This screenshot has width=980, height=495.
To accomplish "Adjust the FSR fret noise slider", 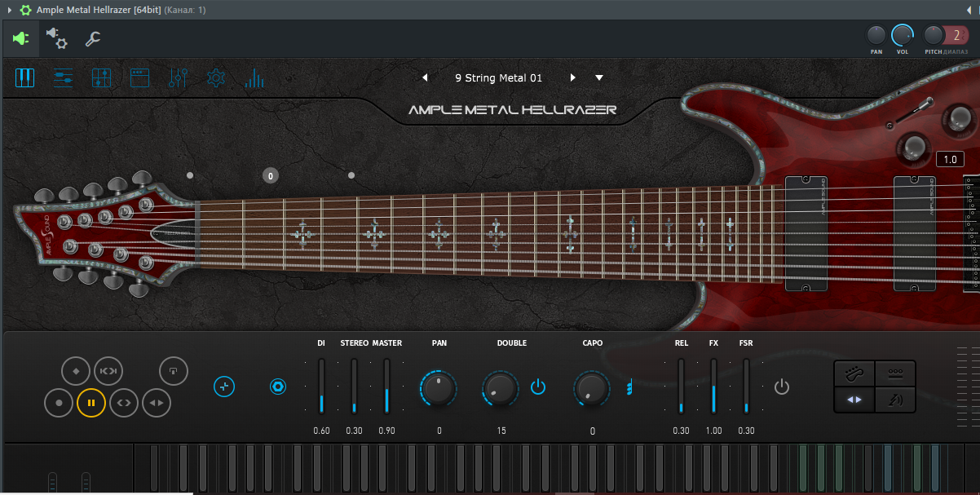I will (746, 386).
